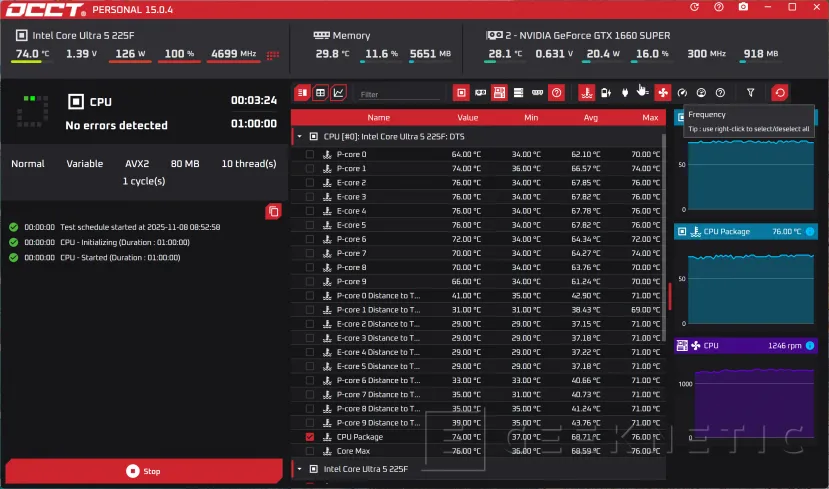The height and width of the screenshot is (489, 829).
Task: Switch to the graph view icon
Action: pos(339,93)
